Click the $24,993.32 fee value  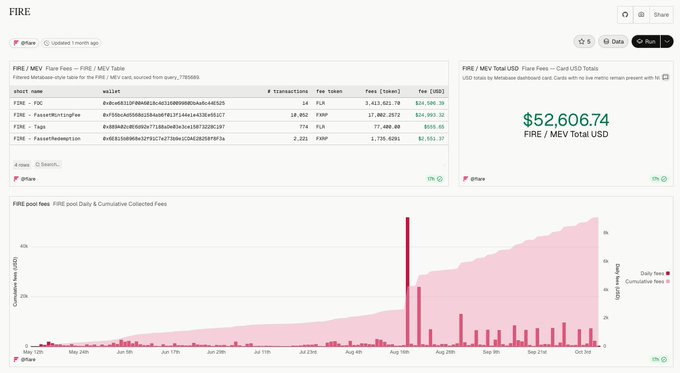430,115
